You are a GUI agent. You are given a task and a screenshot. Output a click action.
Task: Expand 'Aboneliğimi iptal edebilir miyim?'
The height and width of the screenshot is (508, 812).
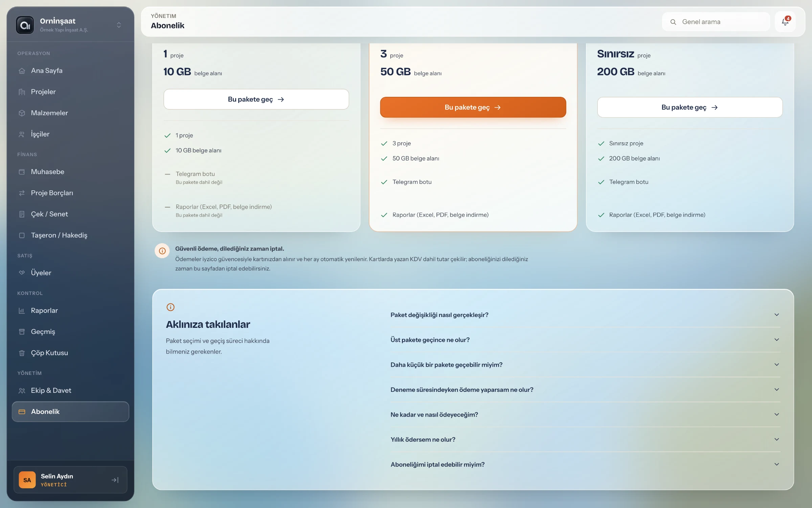tap(585, 464)
